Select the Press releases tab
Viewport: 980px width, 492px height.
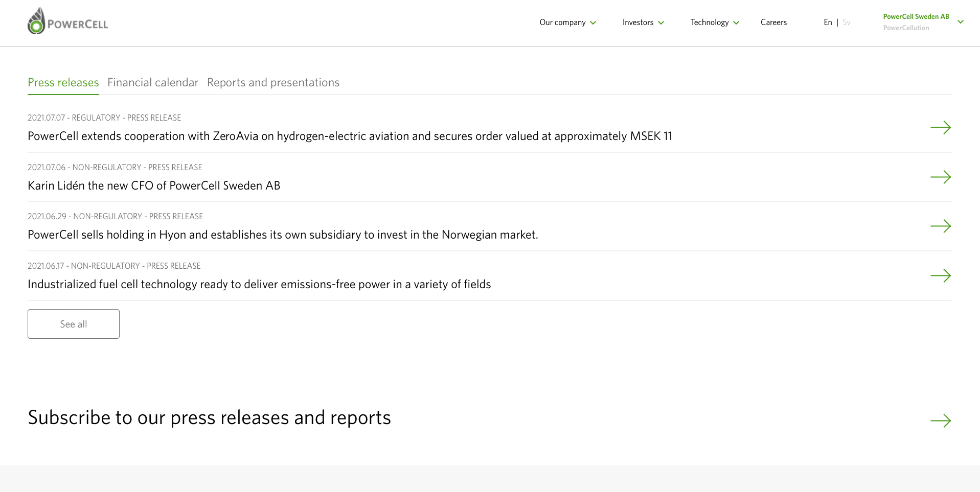point(63,83)
